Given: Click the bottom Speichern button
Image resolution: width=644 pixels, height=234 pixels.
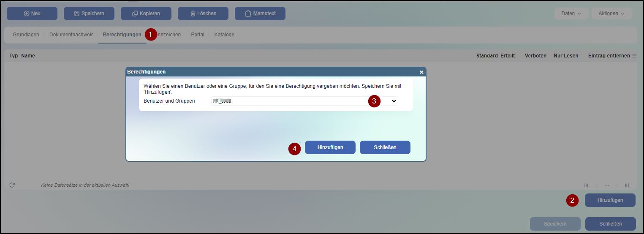Looking at the screenshot, I should 555,224.
